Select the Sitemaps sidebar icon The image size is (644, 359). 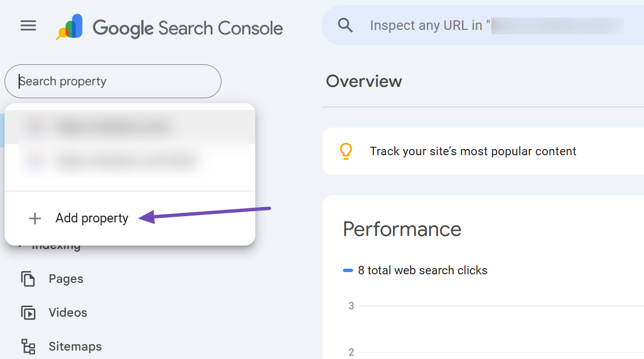[x=28, y=346]
